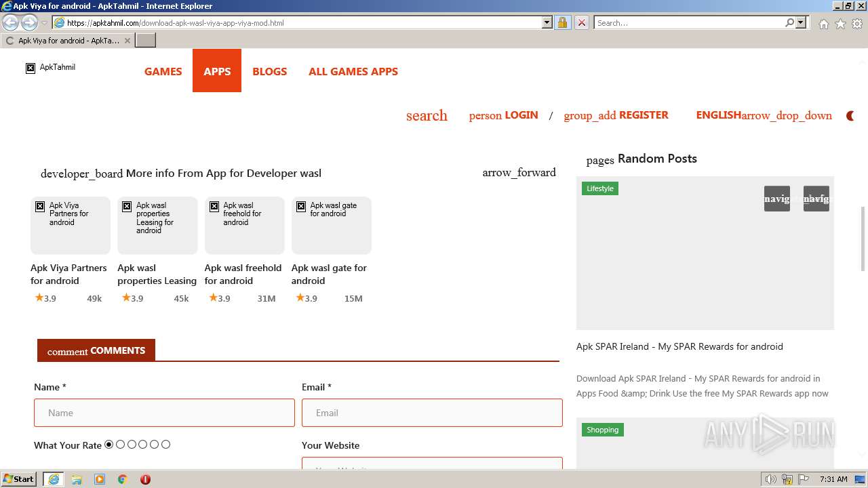The width and height of the screenshot is (868, 488).
Task: Select the Apk Viya for android tab
Action: pyautogui.click(x=68, y=41)
